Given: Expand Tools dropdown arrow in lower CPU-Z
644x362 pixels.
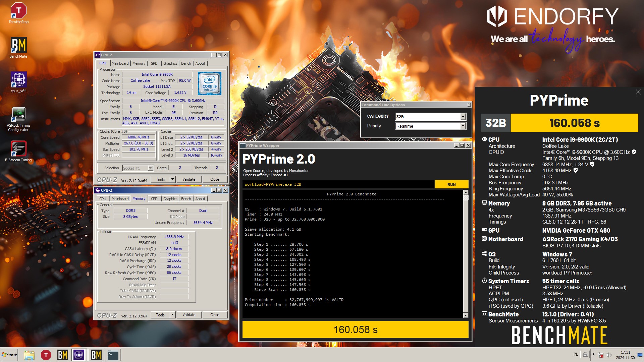Looking at the screenshot, I should 172,315.
